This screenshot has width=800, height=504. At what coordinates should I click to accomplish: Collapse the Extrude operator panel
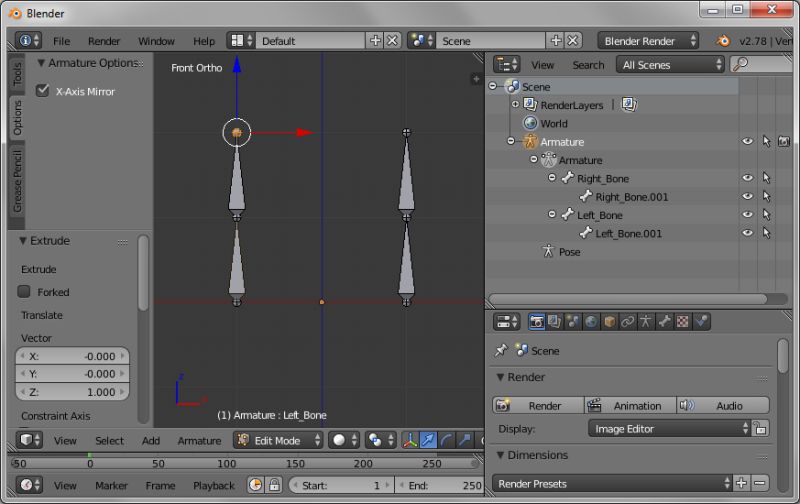(23, 241)
